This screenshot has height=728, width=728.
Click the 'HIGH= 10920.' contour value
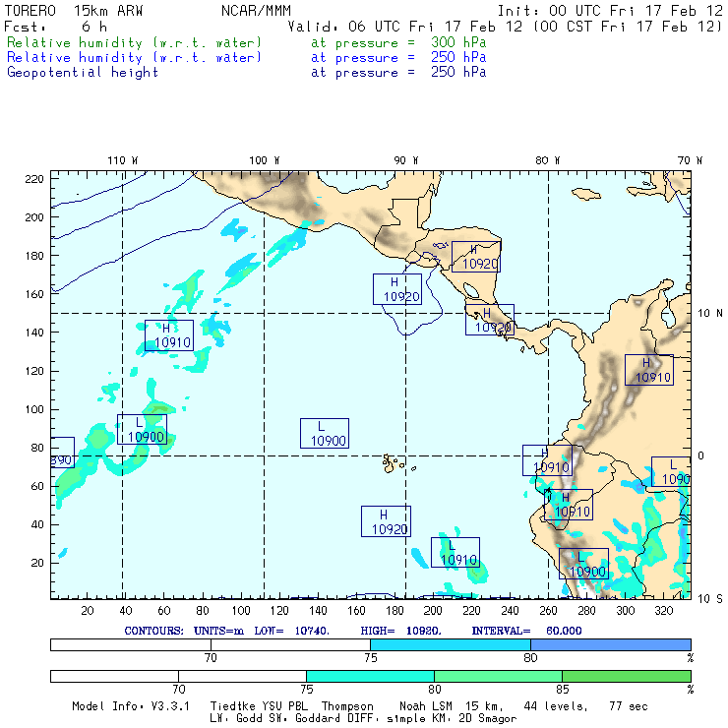(x=400, y=631)
